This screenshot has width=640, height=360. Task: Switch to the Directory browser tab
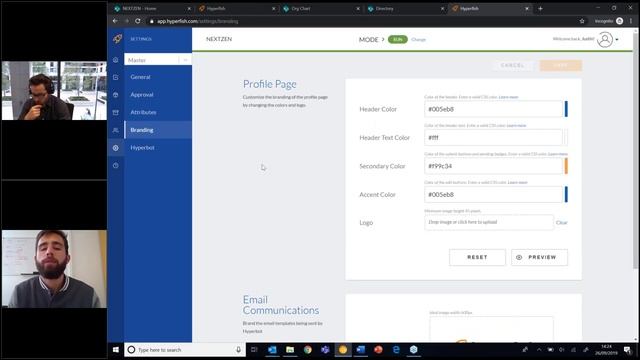(406, 8)
